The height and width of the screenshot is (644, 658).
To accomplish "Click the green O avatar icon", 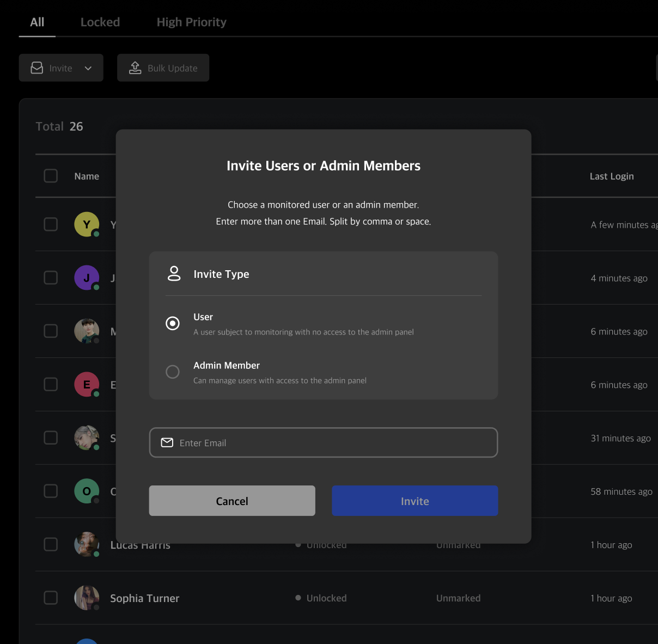I will click(x=87, y=490).
